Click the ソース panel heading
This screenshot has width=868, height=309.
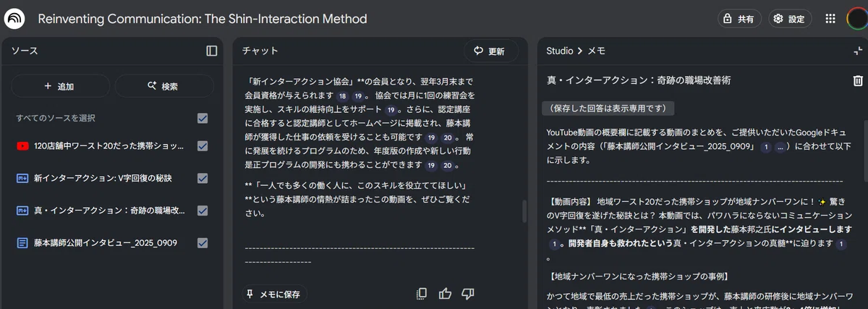click(x=25, y=51)
